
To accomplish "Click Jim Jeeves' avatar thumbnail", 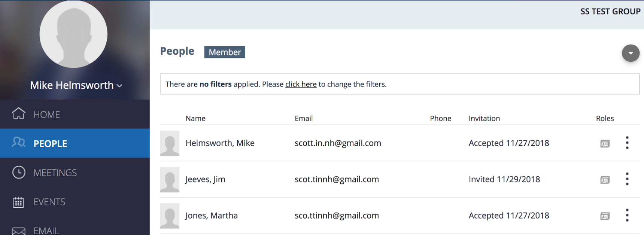I will pyautogui.click(x=170, y=180).
